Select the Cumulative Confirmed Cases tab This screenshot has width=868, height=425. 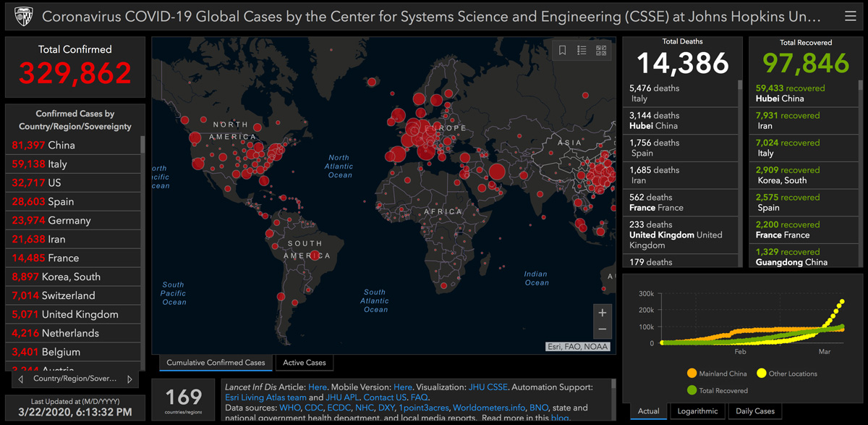tap(216, 363)
